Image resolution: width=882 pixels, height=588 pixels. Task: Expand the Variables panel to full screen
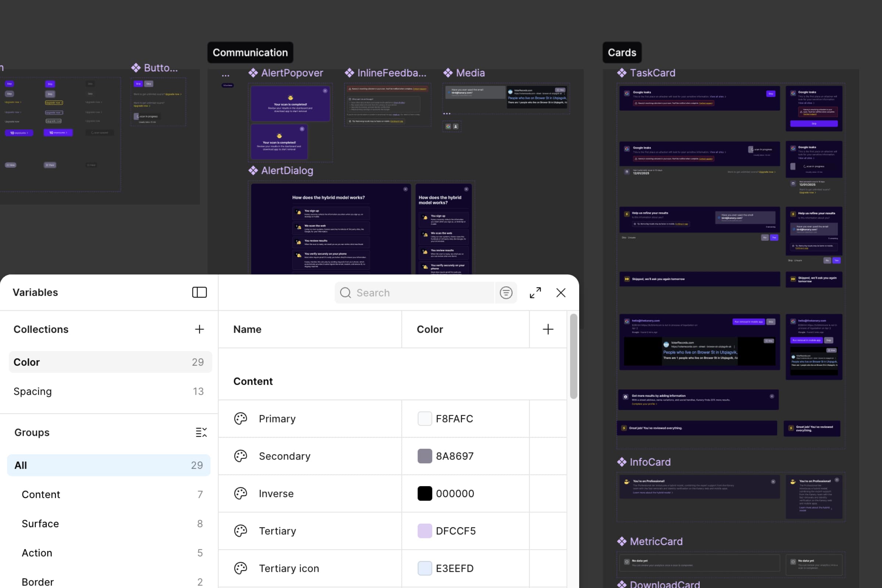pyautogui.click(x=535, y=293)
